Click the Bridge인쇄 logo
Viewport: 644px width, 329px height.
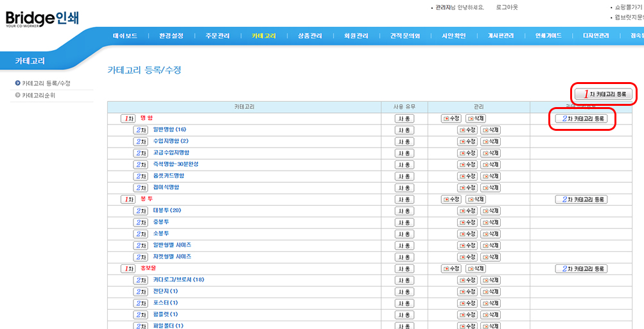pos(42,19)
